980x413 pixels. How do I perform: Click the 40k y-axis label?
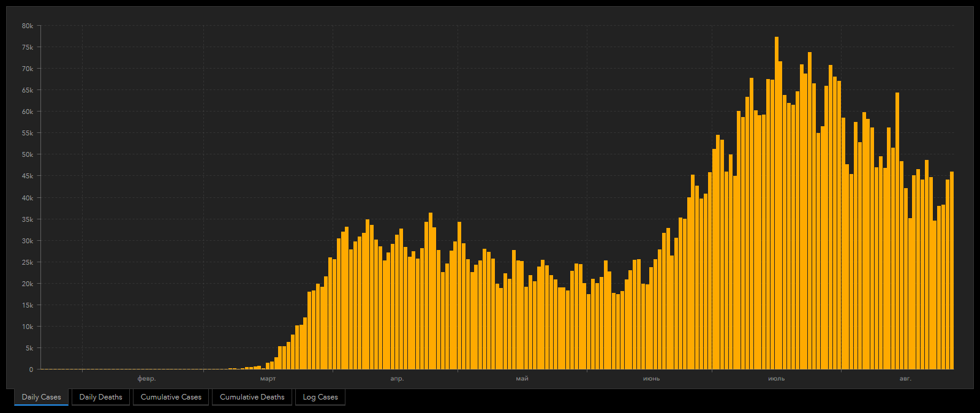(x=28, y=198)
